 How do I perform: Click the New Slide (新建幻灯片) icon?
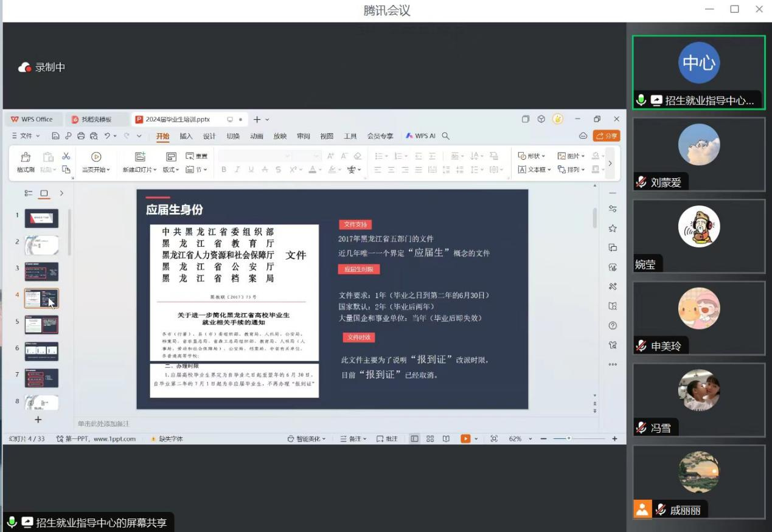[x=140, y=157]
